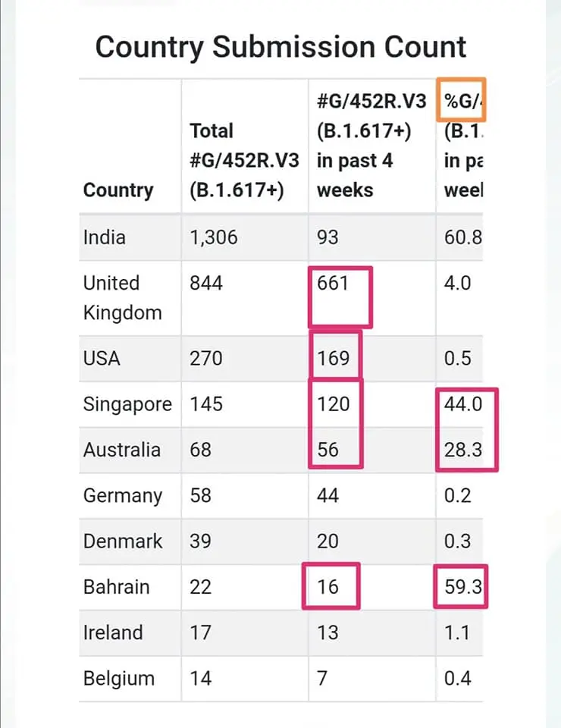
Task: Click India's total value 1,306
Action: [214, 237]
